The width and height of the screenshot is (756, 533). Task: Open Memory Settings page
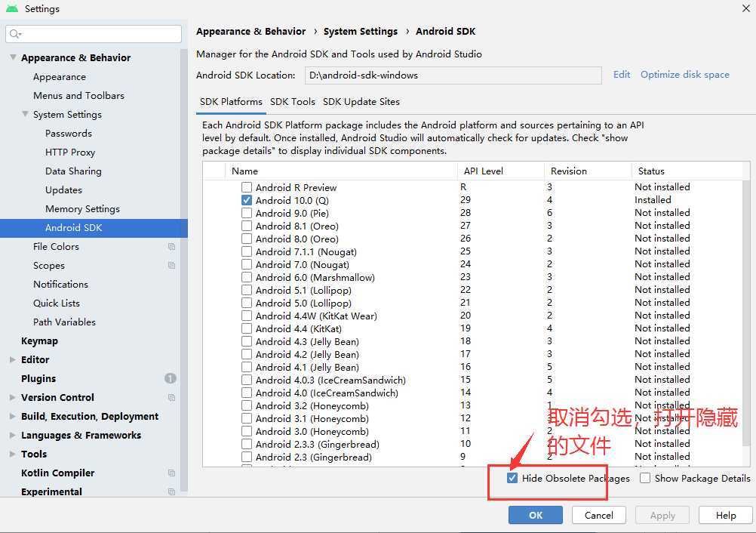coord(82,209)
